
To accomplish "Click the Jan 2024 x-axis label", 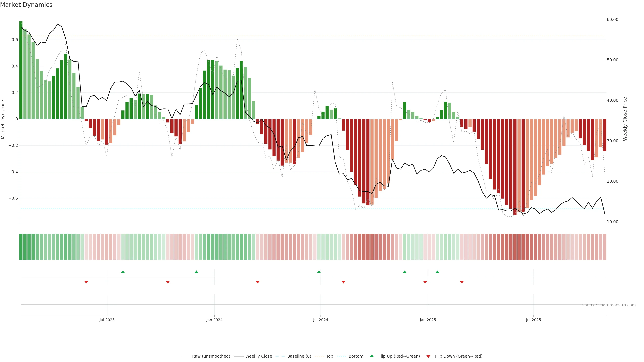I will point(214,320).
